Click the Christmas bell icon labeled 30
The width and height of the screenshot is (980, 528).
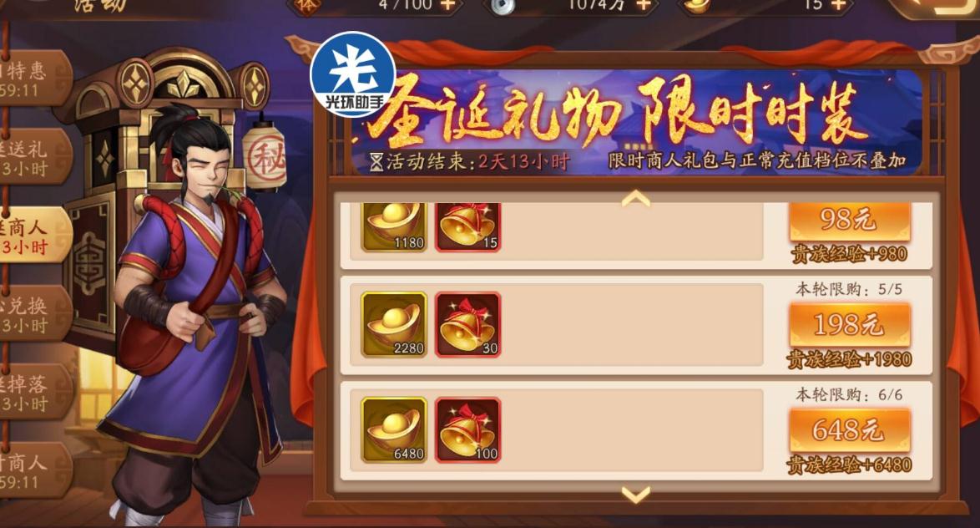pos(467,325)
